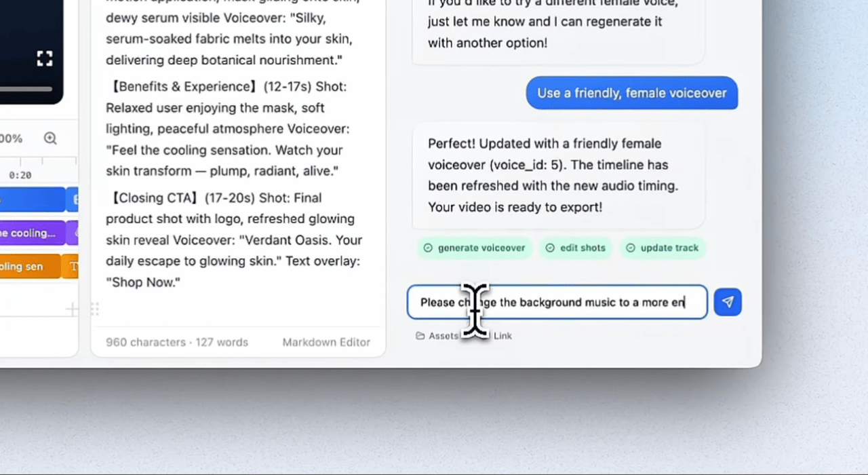
Task: Click the check icon in generate voiceover chip
Action: click(428, 248)
